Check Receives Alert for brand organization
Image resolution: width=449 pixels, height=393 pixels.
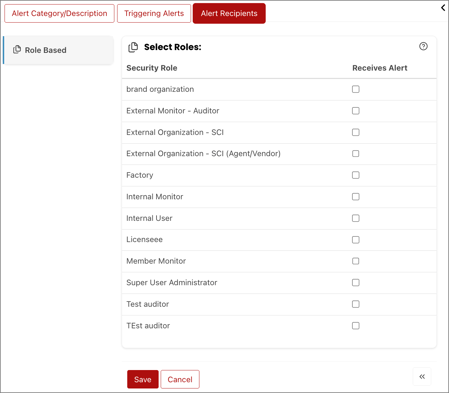pos(356,89)
